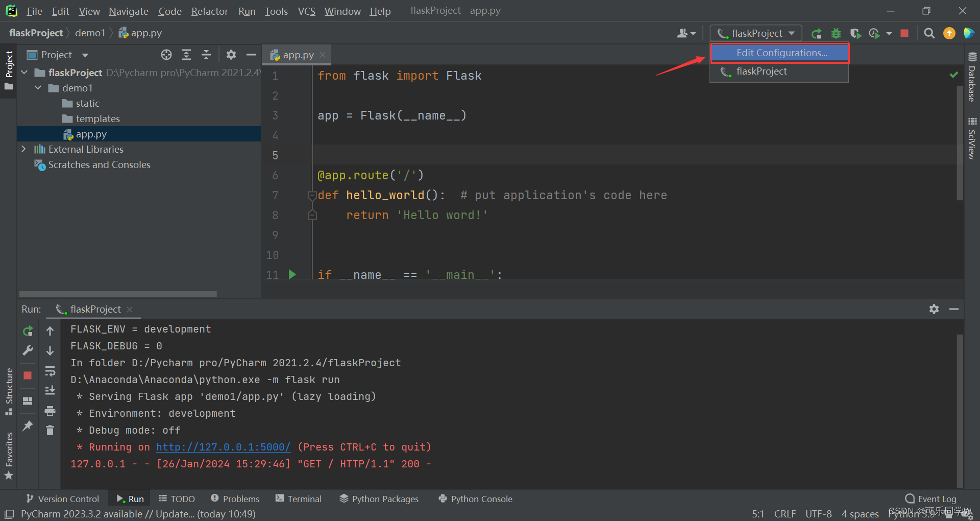Image resolution: width=980 pixels, height=521 pixels.
Task: Open profiler dropdown arrow in toolbar
Action: (x=889, y=34)
